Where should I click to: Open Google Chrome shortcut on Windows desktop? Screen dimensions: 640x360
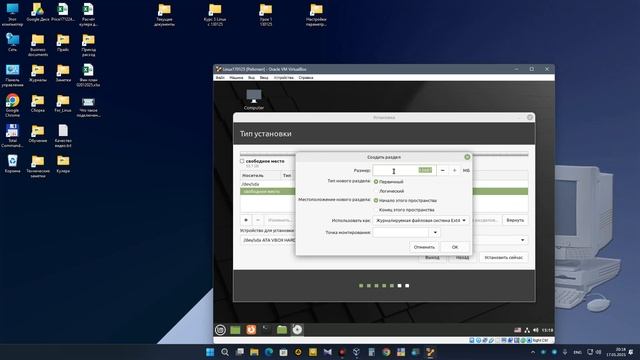coord(12,105)
